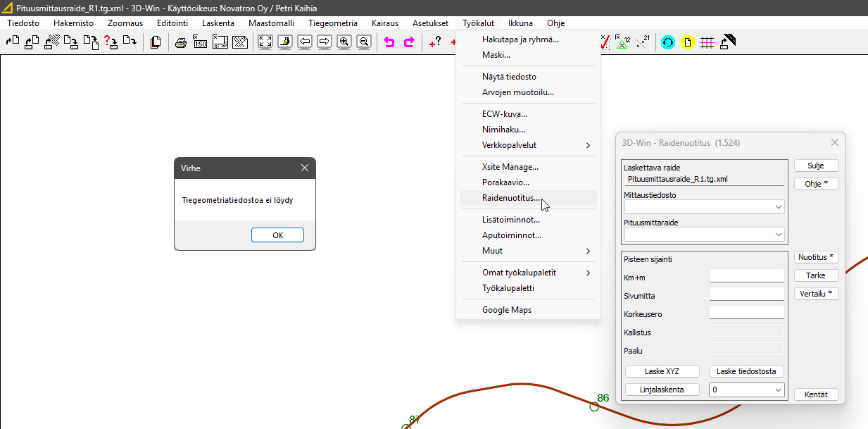Click the zoom-to-fit full extent icon
Viewport: 868px width, 429px height.
(x=265, y=42)
